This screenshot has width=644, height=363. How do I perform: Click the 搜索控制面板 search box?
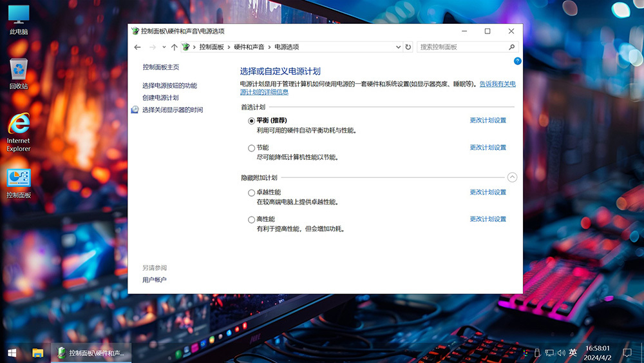click(462, 47)
